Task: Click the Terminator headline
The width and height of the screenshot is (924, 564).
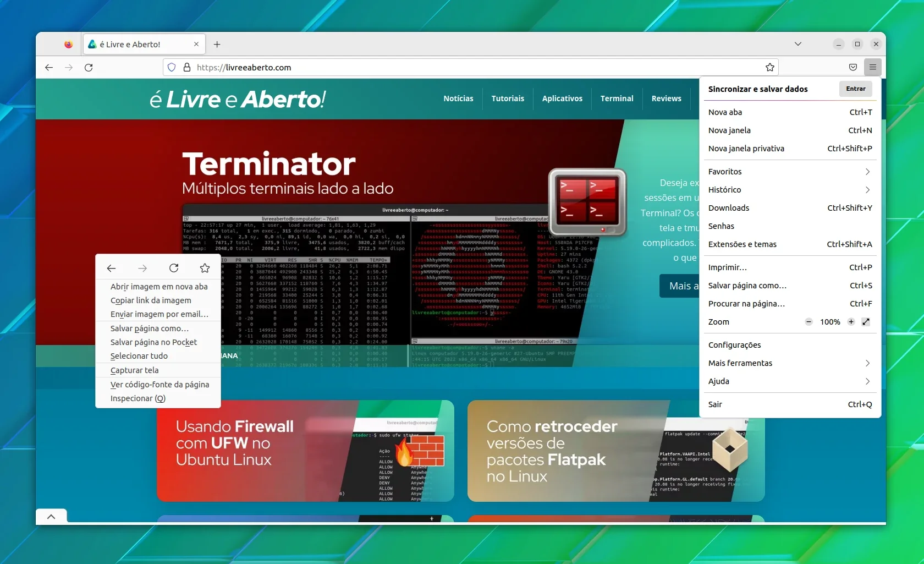Action: point(269,165)
